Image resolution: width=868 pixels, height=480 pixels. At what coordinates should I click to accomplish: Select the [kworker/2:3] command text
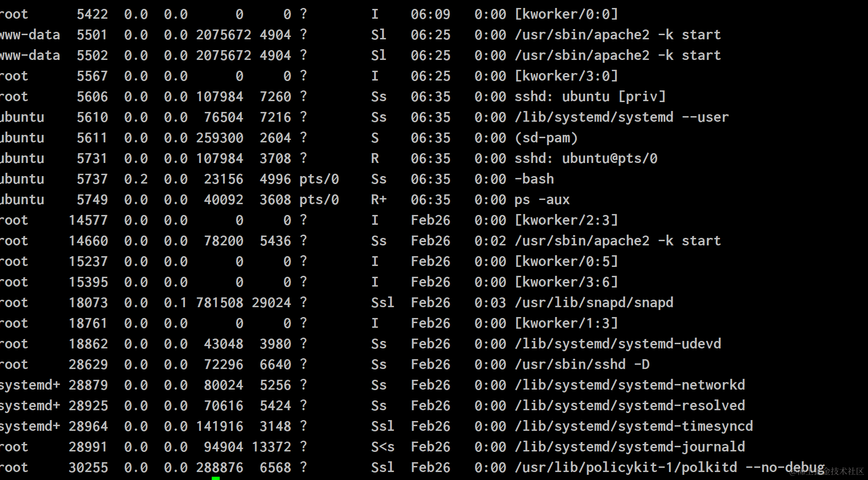click(x=566, y=220)
